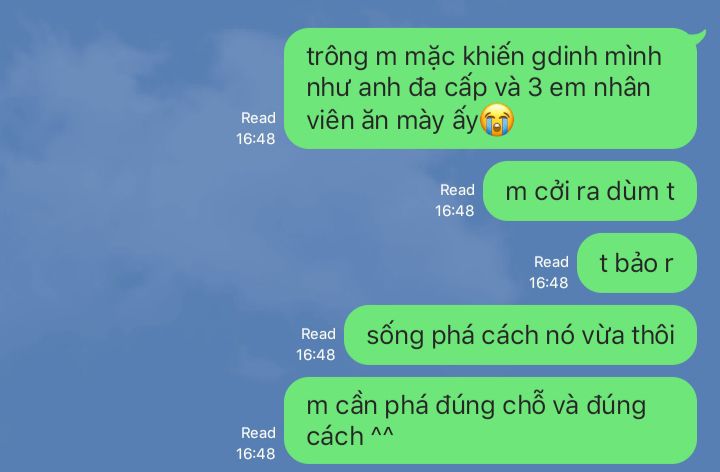
Task: Tap the "t bảo r" message bubble
Action: coord(637,263)
